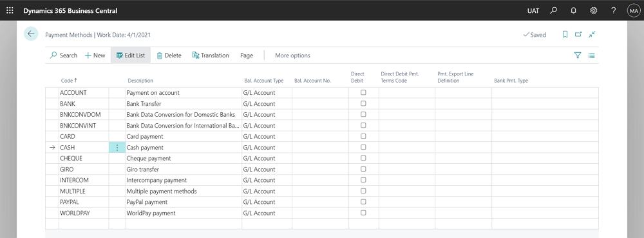Click the UAT environment label
The height and width of the screenshot is (238, 644).
(533, 11)
